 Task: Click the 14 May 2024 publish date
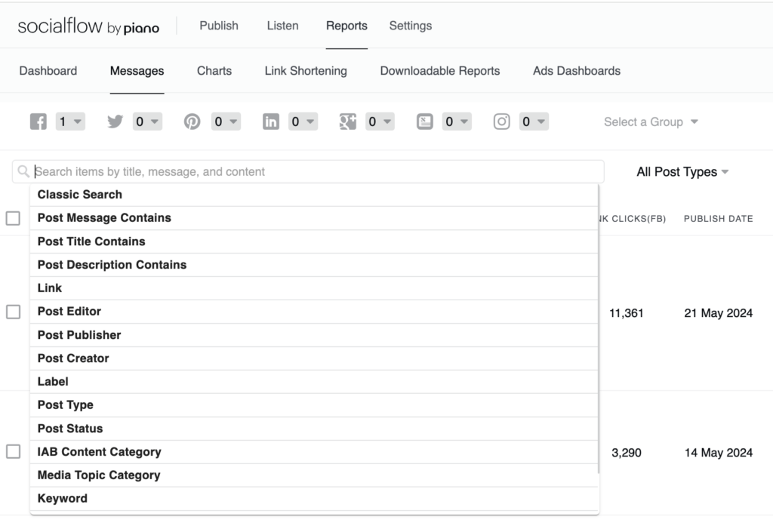coord(719,453)
